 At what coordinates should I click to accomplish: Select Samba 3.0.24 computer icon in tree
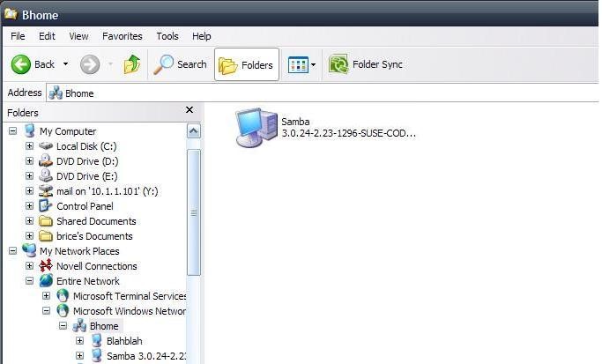click(x=96, y=355)
